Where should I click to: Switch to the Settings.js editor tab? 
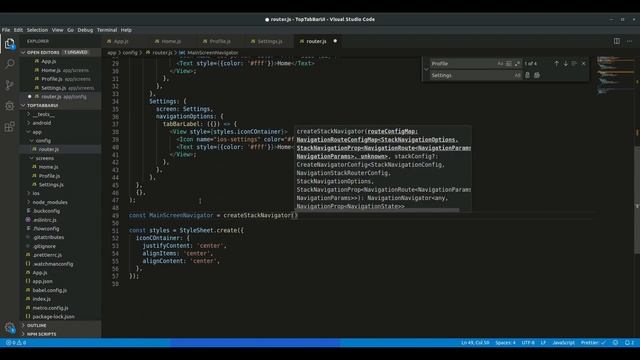coord(269,41)
